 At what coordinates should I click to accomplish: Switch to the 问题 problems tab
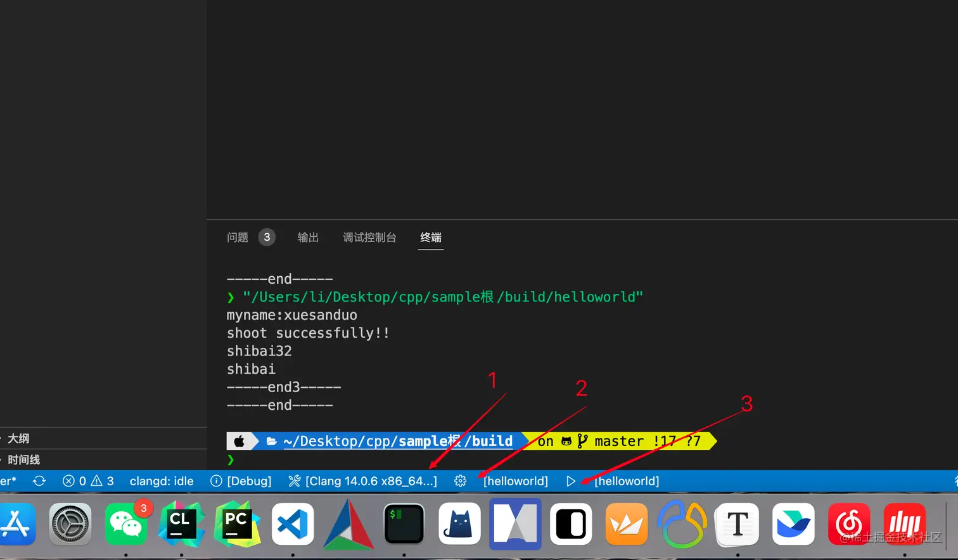tap(238, 237)
